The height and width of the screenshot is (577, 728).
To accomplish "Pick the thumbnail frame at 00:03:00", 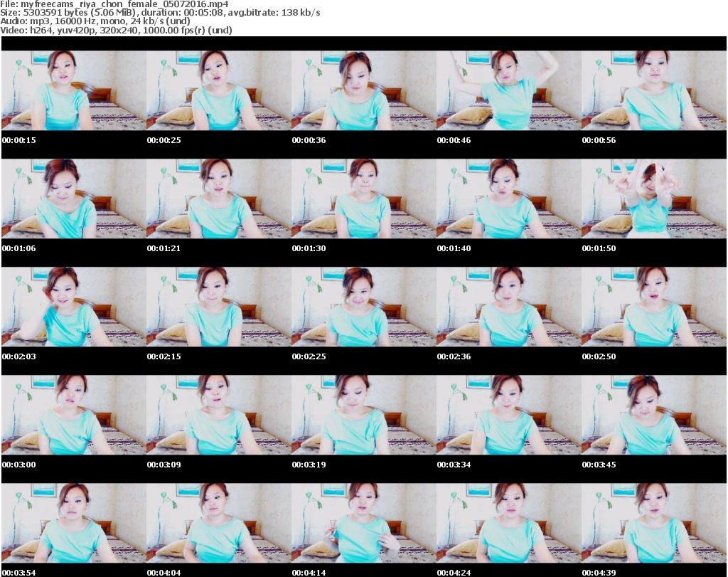I will (73, 415).
